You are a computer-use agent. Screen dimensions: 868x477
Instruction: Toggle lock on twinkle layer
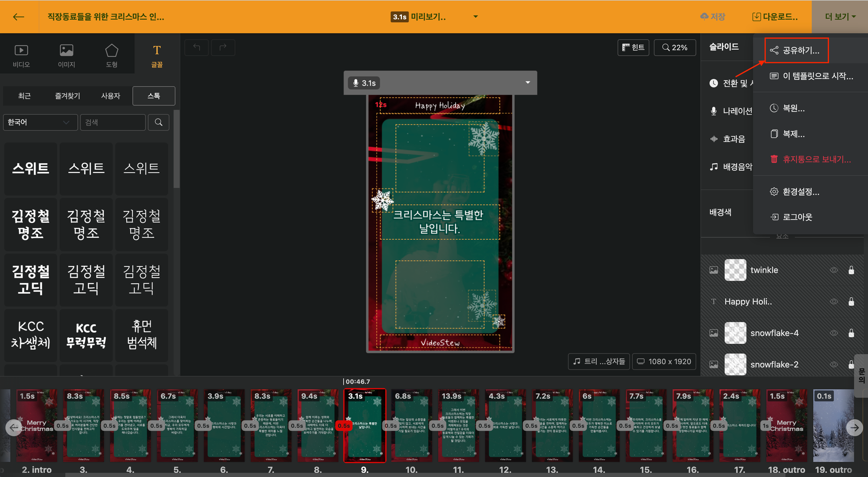pyautogui.click(x=851, y=270)
